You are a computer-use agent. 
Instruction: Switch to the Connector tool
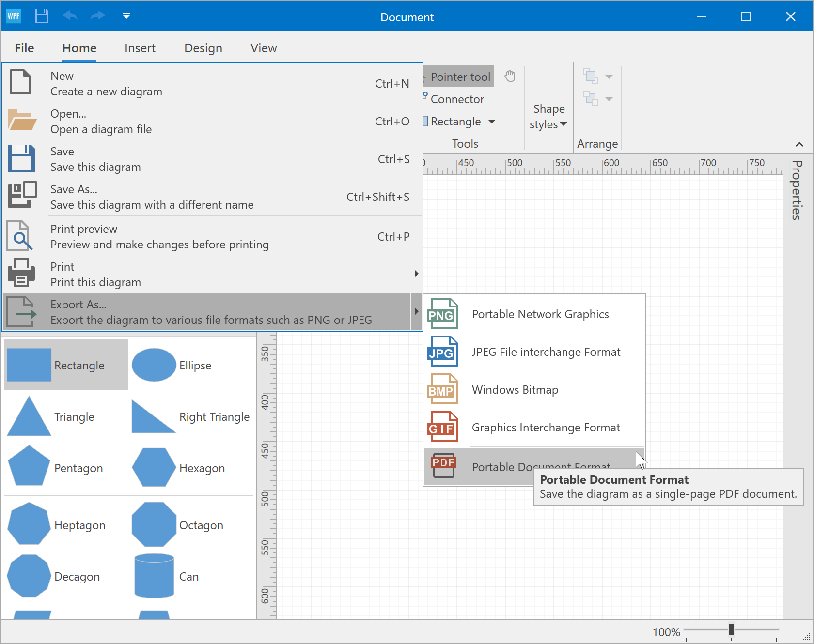click(x=456, y=99)
